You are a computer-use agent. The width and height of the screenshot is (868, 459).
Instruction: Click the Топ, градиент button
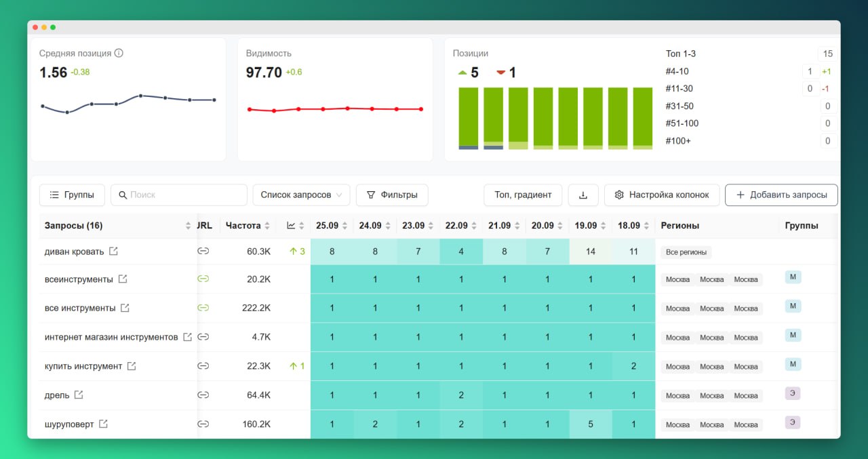click(x=523, y=195)
